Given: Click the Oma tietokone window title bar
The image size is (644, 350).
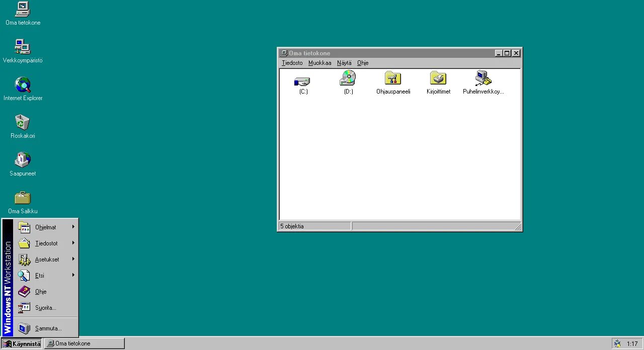Looking at the screenshot, I should coord(400,53).
